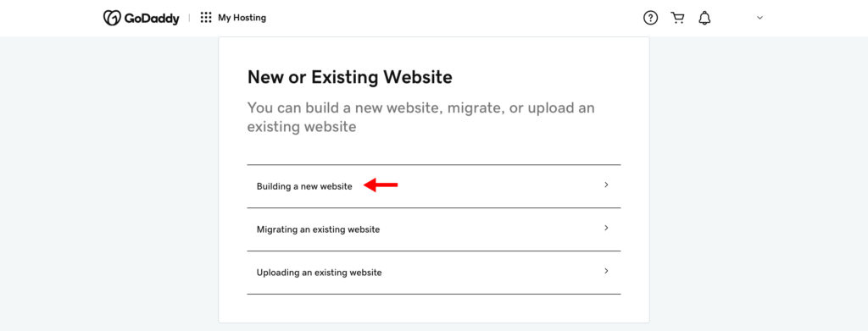Choose Migrating an existing website
Viewport: 868px width, 331px height.
coord(433,229)
